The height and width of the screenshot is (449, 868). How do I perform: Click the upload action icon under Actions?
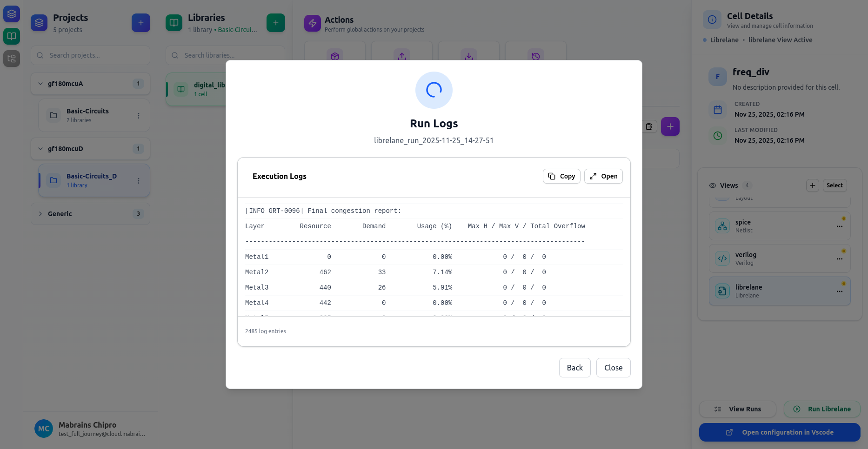[401, 56]
